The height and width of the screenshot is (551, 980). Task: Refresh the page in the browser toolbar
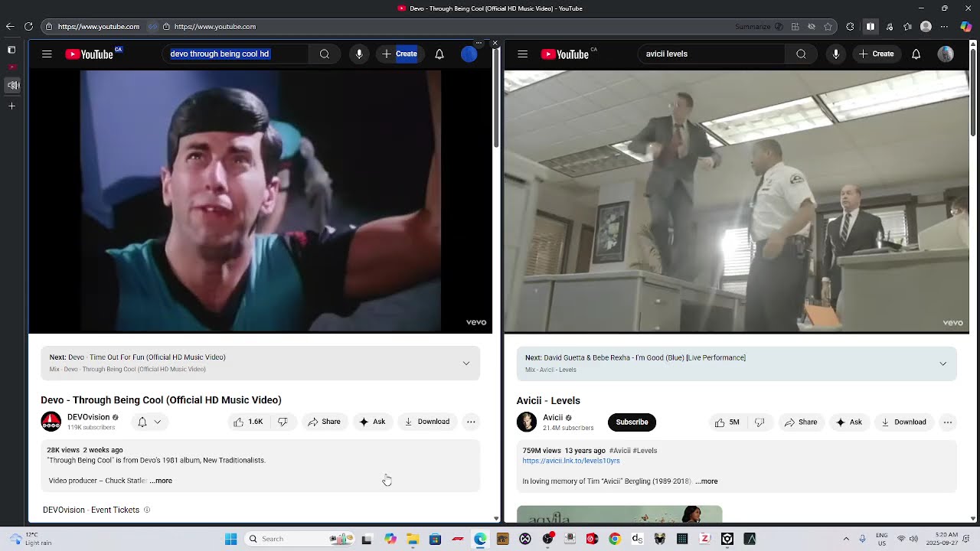tap(28, 26)
